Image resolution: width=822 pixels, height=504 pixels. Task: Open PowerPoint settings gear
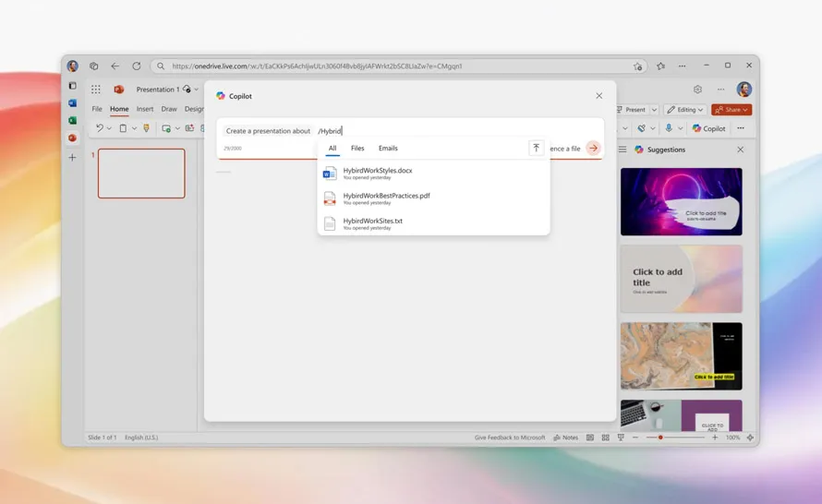(697, 90)
